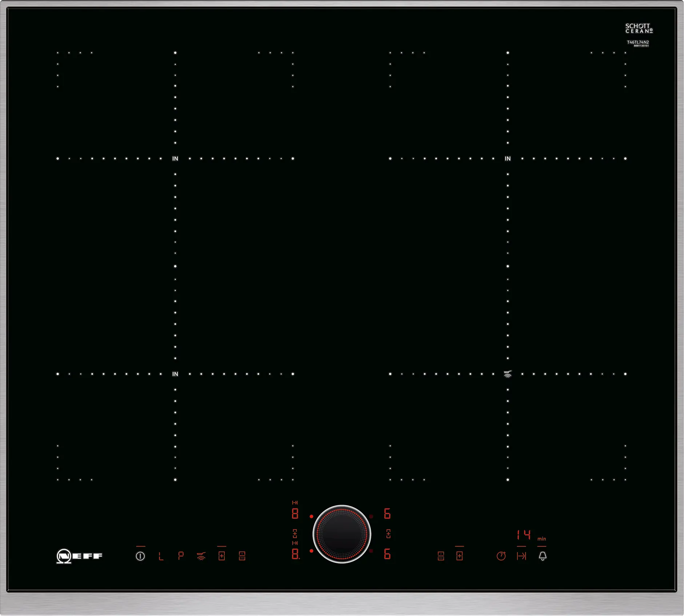684x616 pixels.
Task: Select the right PowerMove split-zone icon
Action: pyautogui.click(x=441, y=556)
